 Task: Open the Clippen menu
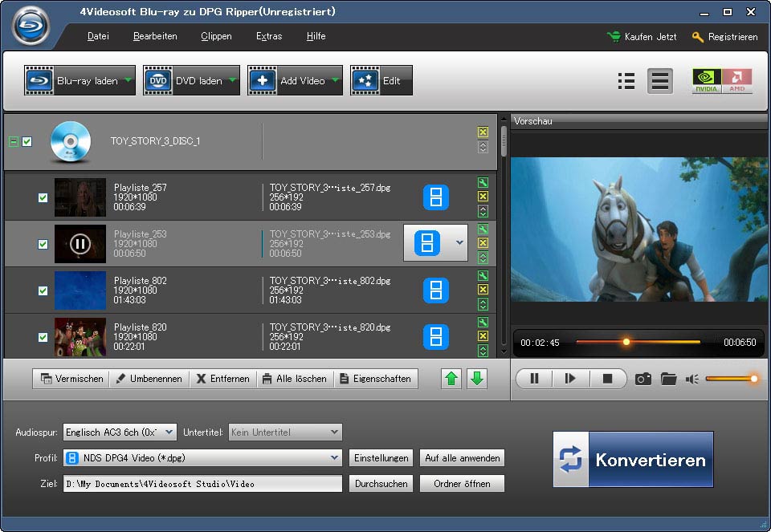(216, 36)
